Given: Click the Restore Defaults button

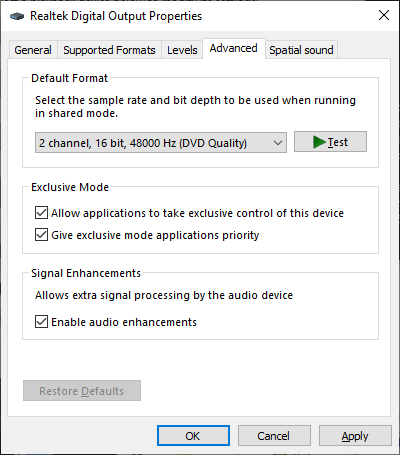Looking at the screenshot, I should click(82, 391).
